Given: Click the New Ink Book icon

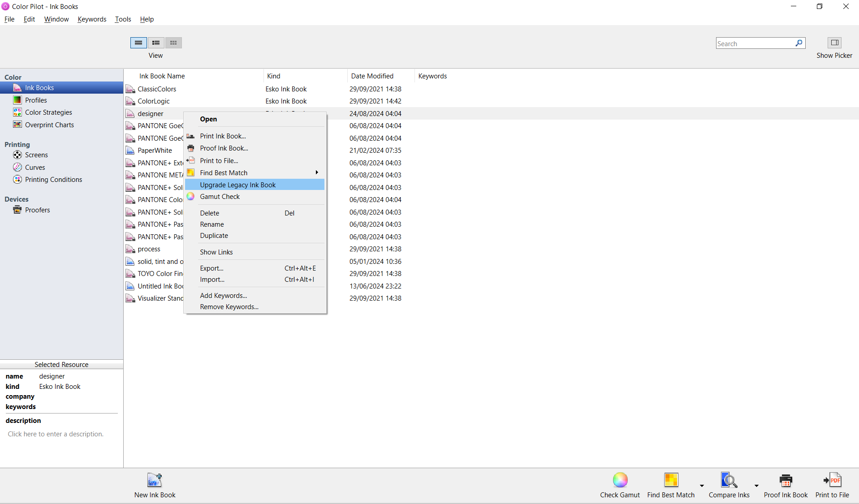Looking at the screenshot, I should tap(155, 479).
